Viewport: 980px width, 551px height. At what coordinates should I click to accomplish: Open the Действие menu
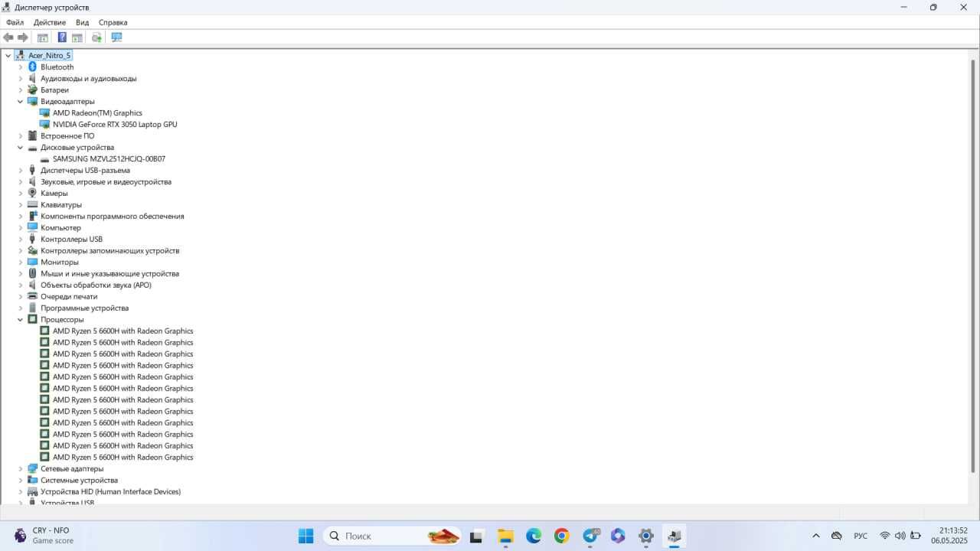[x=50, y=22]
